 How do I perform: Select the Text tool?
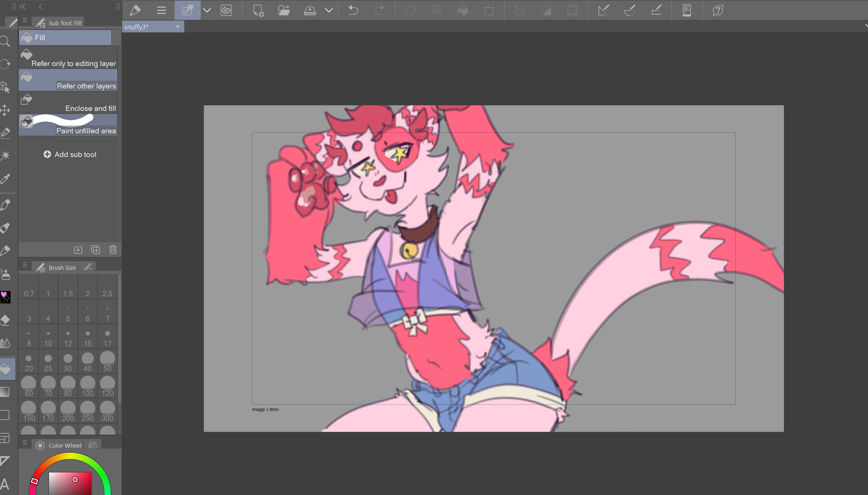(x=4, y=484)
